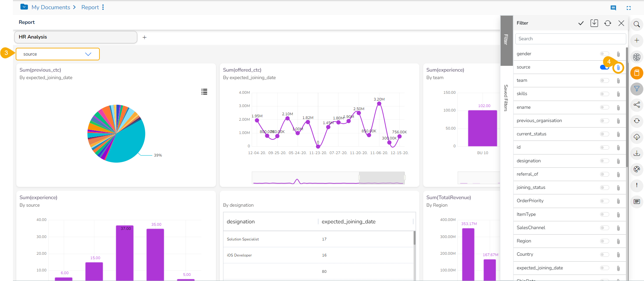Select the HR Analysis tab

tap(76, 37)
